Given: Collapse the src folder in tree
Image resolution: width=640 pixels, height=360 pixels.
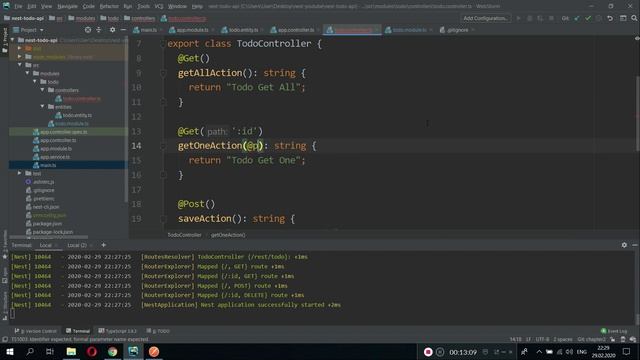Looking at the screenshot, I should [x=20, y=65].
